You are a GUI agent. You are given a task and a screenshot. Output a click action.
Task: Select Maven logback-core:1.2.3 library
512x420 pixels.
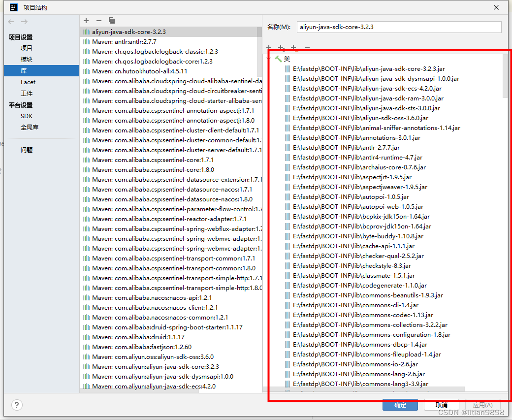click(x=171, y=62)
